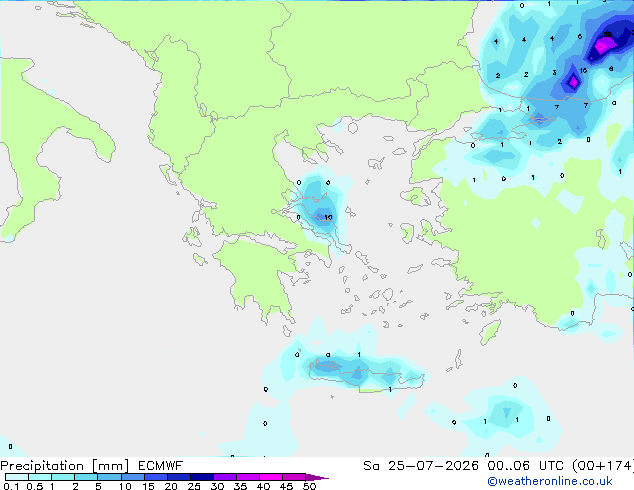Click the '00..06 UTC' time range text
This screenshot has width=634, height=490.
(526, 466)
